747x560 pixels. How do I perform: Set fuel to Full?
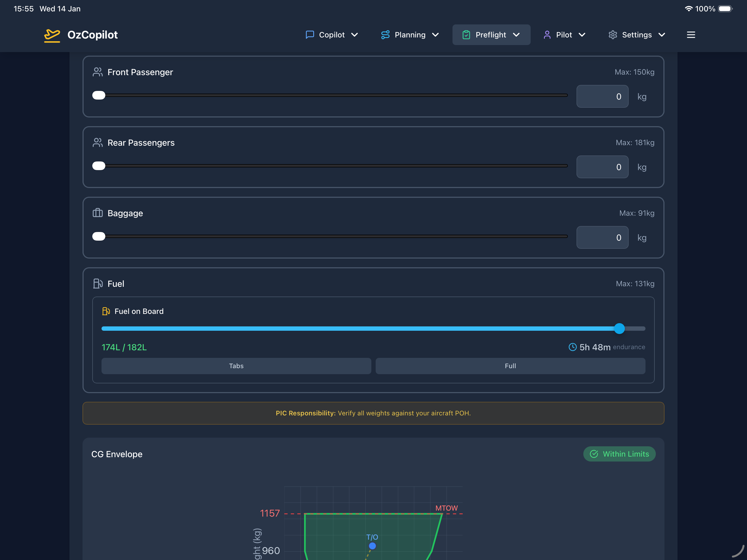point(510,366)
